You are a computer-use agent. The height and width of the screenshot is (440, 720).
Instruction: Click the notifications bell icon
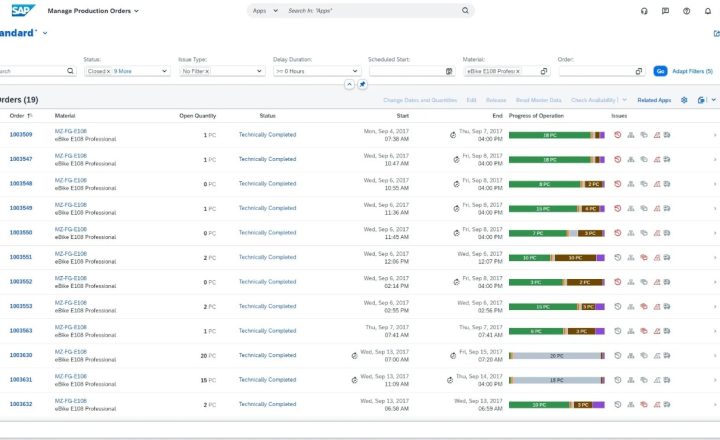[708, 11]
